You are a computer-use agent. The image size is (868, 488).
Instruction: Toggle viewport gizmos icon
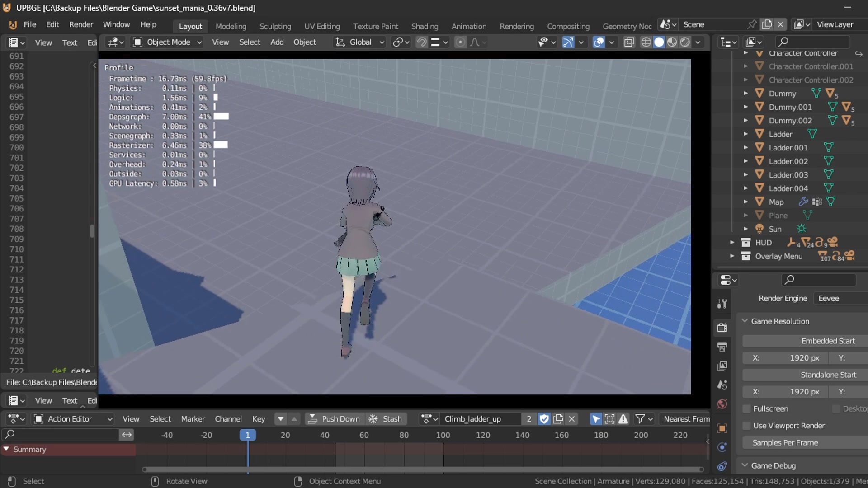coord(568,42)
